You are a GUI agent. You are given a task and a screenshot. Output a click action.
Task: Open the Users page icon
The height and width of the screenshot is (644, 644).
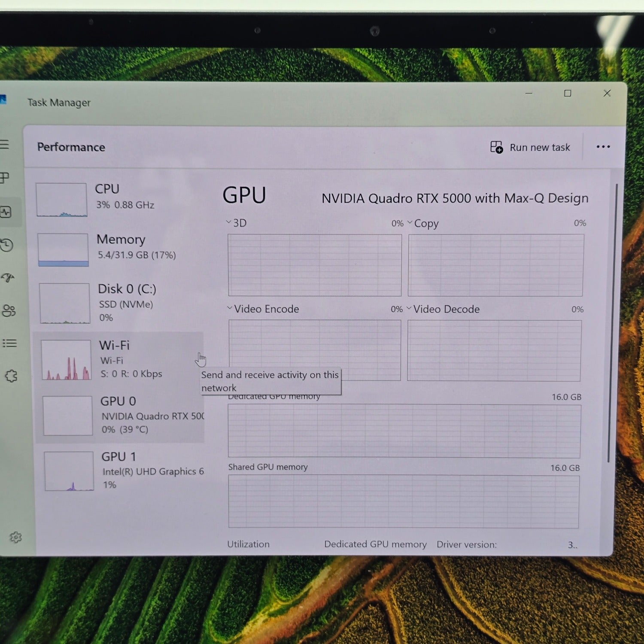[9, 310]
